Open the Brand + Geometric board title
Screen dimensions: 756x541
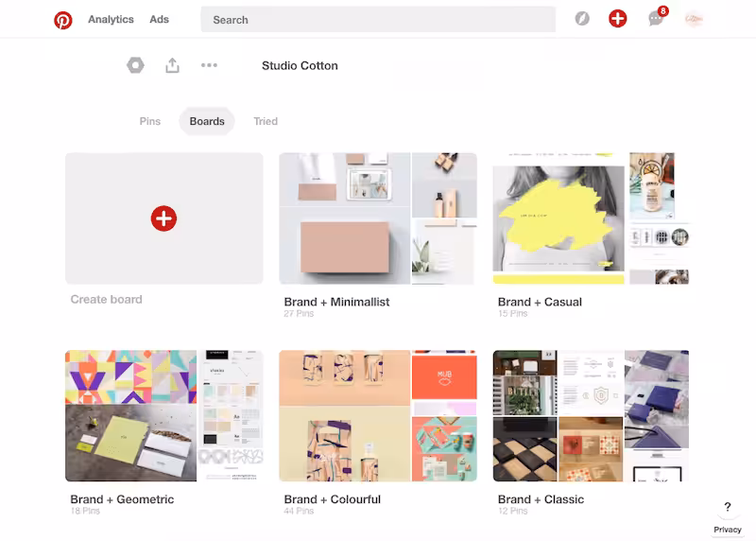coord(122,499)
